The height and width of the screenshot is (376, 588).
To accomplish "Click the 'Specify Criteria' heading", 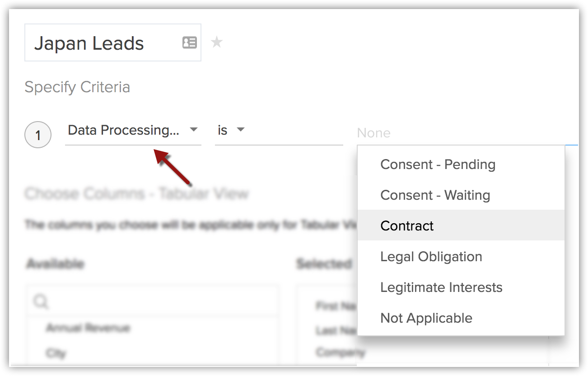I will coord(77,87).
